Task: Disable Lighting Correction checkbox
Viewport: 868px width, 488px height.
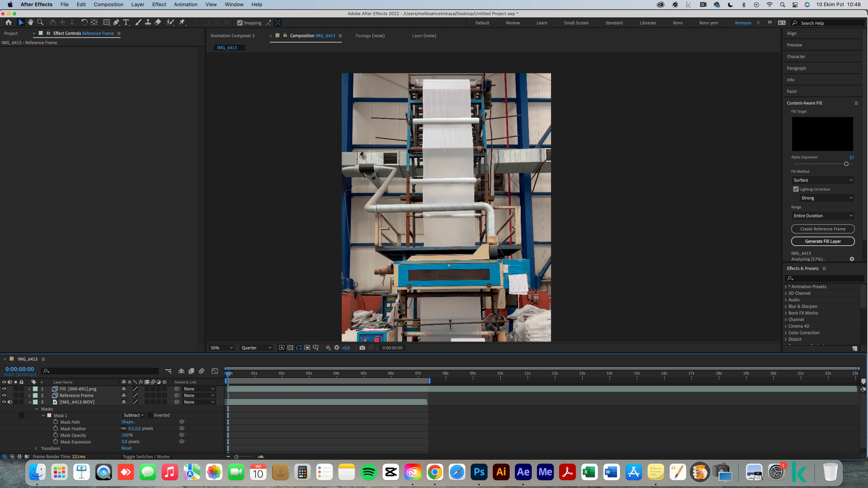Action: point(796,189)
